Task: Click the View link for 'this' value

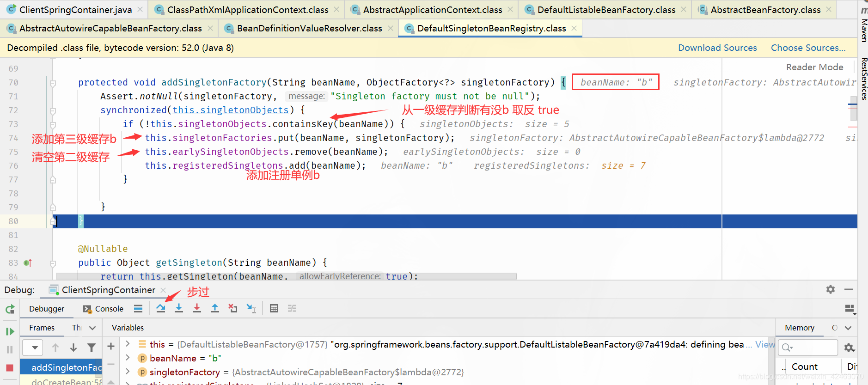Action: coord(765,344)
